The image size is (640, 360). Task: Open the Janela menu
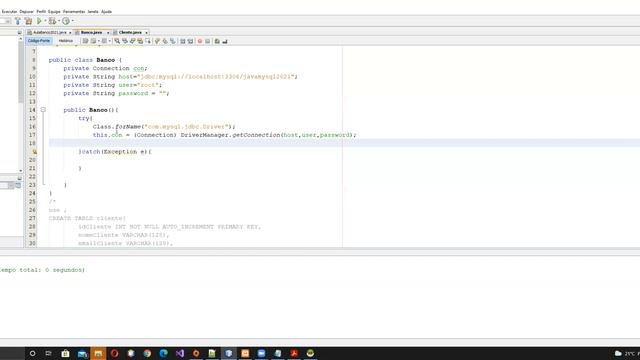coord(93,11)
